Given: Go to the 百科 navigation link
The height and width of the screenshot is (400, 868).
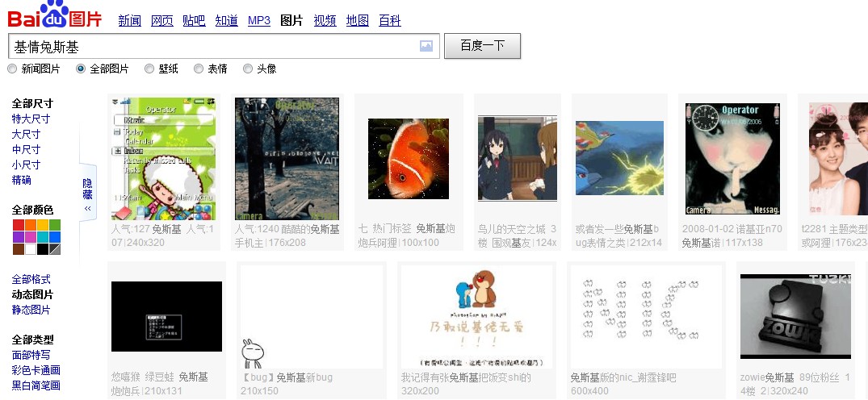Looking at the screenshot, I should 390,21.
